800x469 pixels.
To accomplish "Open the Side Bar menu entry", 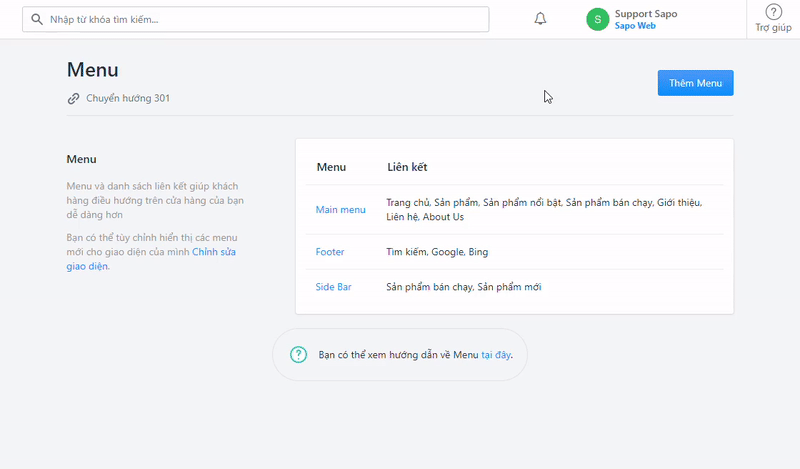I will point(333,287).
